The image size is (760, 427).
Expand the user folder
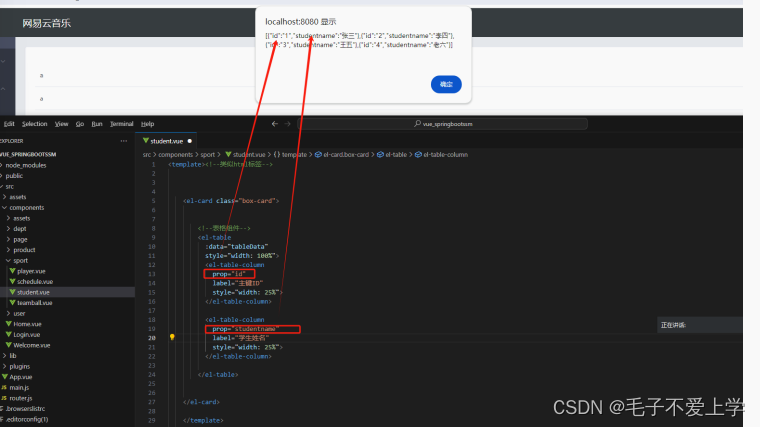pyautogui.click(x=19, y=314)
